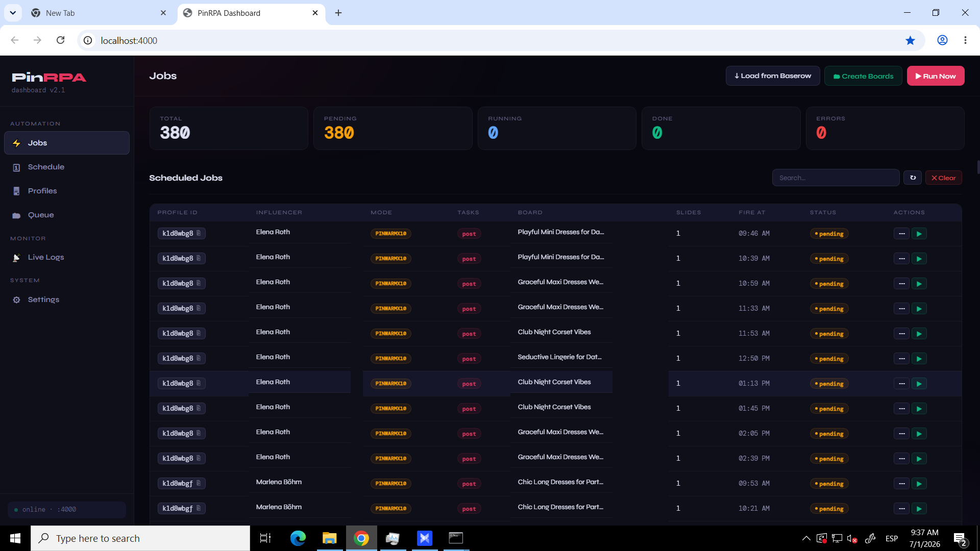Run the 01:45 PM job
Image resolution: width=980 pixels, height=551 pixels.
(919, 409)
